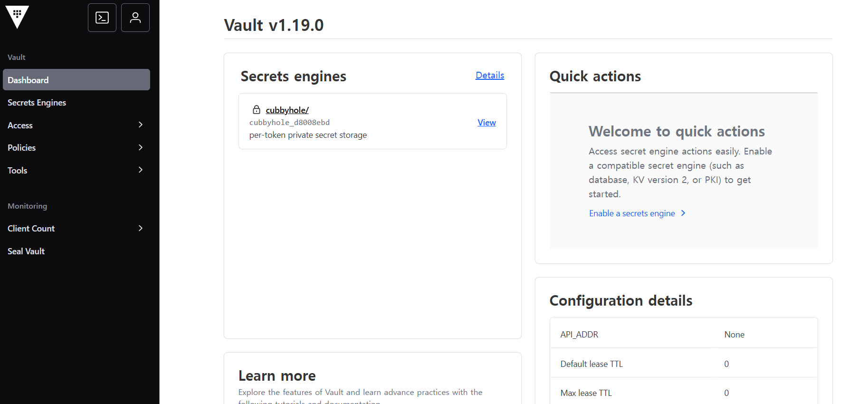Click the Vault section label in sidebar
The width and height of the screenshot is (868, 404).
click(x=17, y=57)
